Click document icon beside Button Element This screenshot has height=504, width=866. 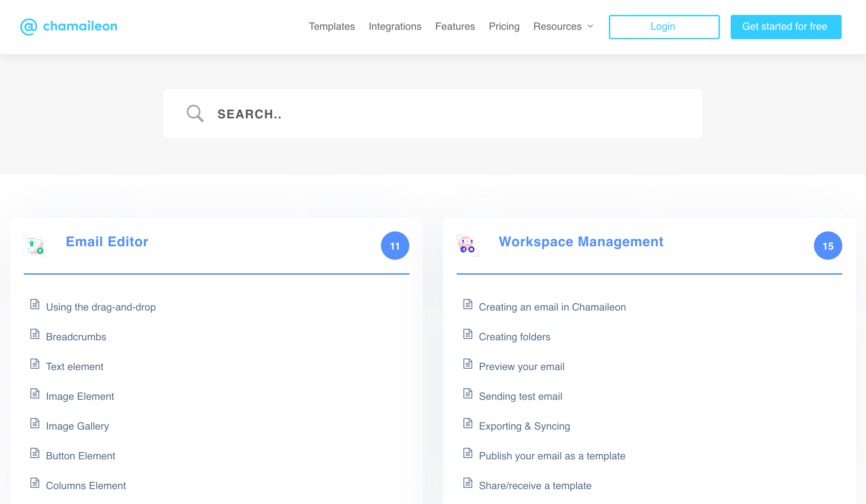tap(35, 453)
